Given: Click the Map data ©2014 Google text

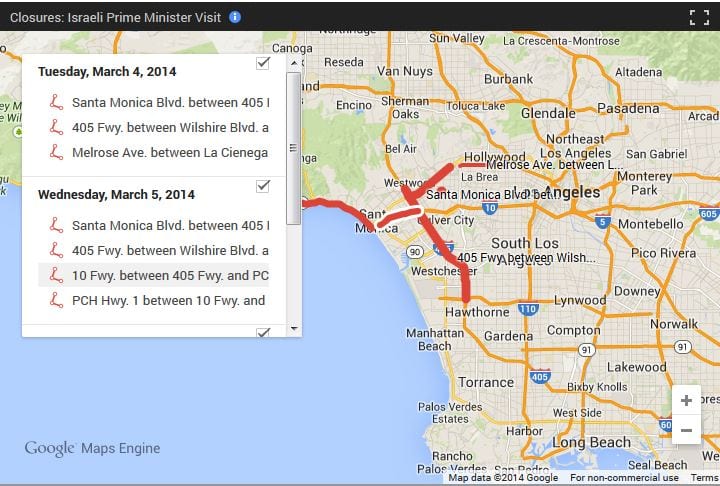Looking at the screenshot, I should [x=503, y=478].
